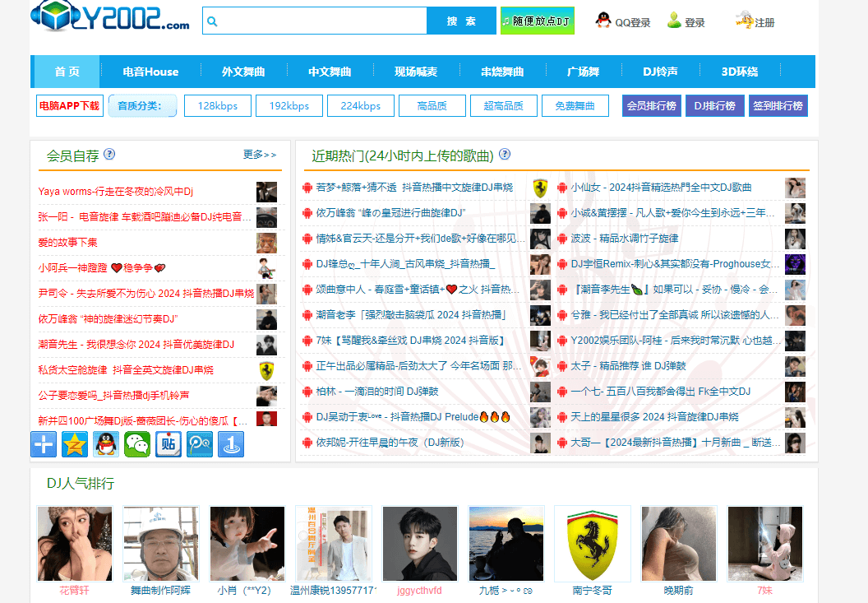Viewport: 868px width, 603px height.
Task: Click the QQ penguin login icon
Action: tap(603, 21)
